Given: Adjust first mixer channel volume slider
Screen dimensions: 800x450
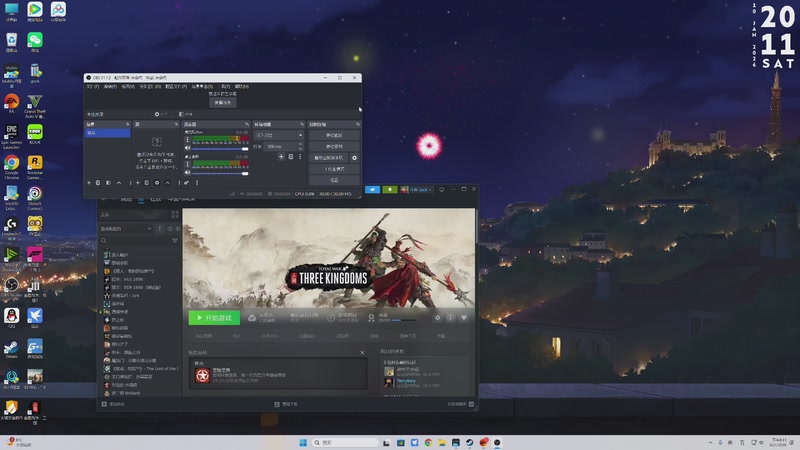Looking at the screenshot, I should [x=220, y=148].
